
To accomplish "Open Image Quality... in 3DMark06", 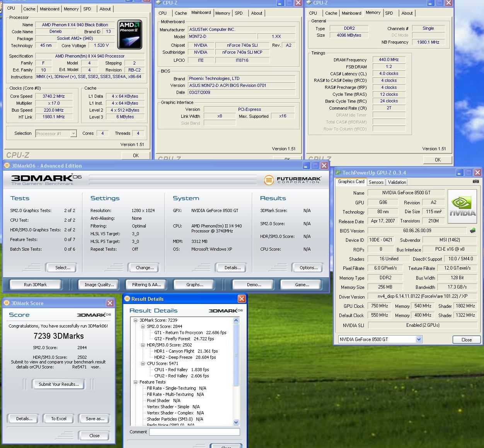I will (99, 285).
